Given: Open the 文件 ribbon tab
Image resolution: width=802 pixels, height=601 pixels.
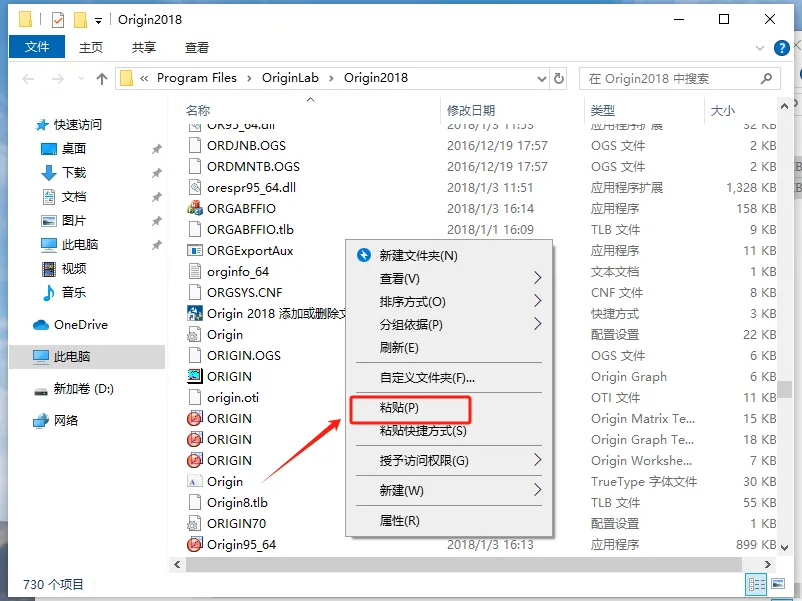Looking at the screenshot, I should pyautogui.click(x=37, y=47).
